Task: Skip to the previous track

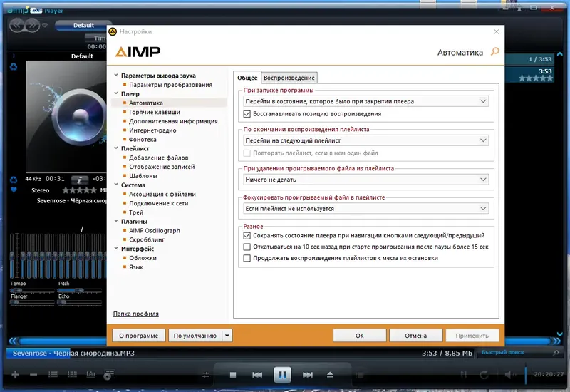Action: click(257, 375)
